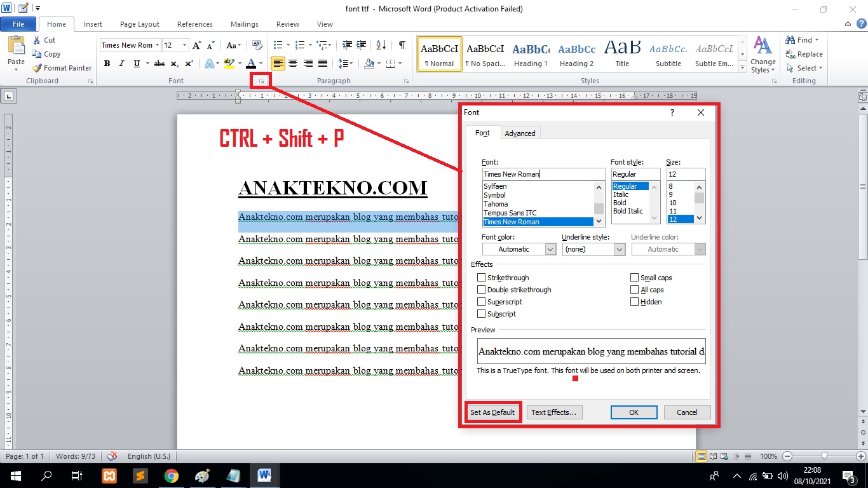Apply Subscript from ribbon

(x=174, y=64)
